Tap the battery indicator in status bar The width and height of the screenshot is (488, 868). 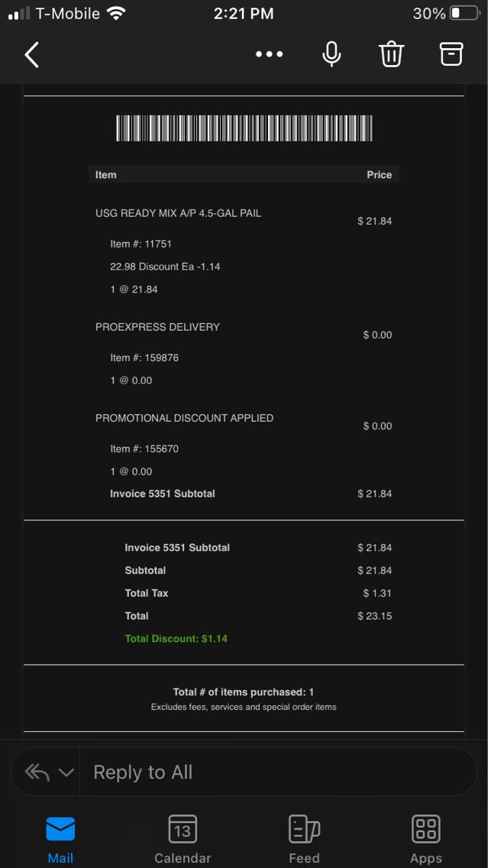(464, 13)
